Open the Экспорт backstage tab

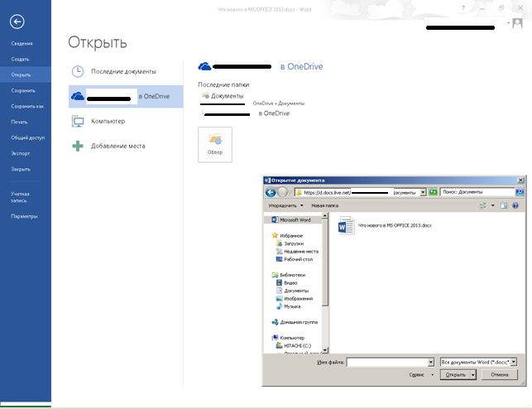coord(21,153)
